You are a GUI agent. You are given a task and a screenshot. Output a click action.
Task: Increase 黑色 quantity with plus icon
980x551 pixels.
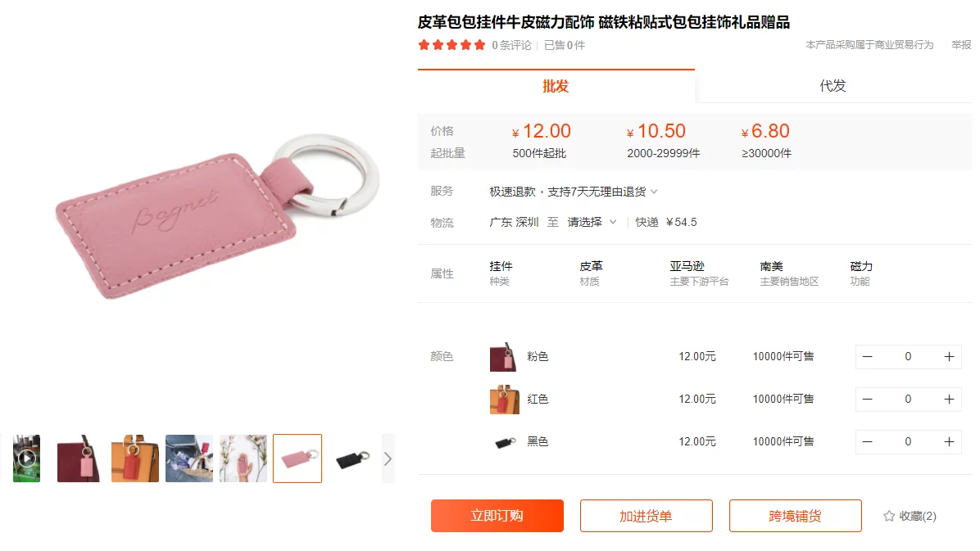[x=949, y=441]
